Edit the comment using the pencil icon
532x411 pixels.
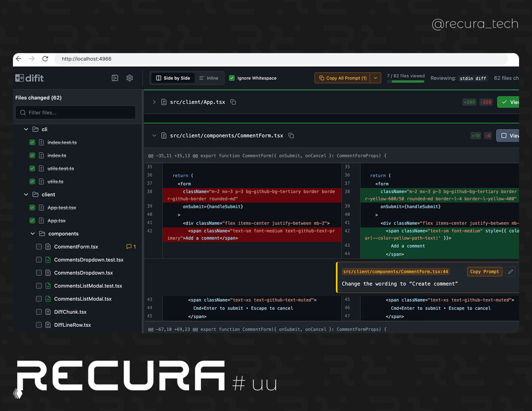tap(511, 271)
